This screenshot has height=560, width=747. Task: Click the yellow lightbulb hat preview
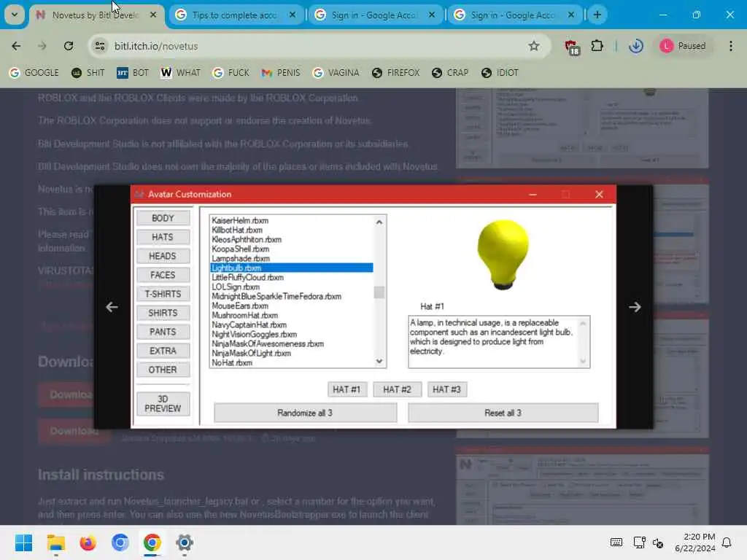503,254
